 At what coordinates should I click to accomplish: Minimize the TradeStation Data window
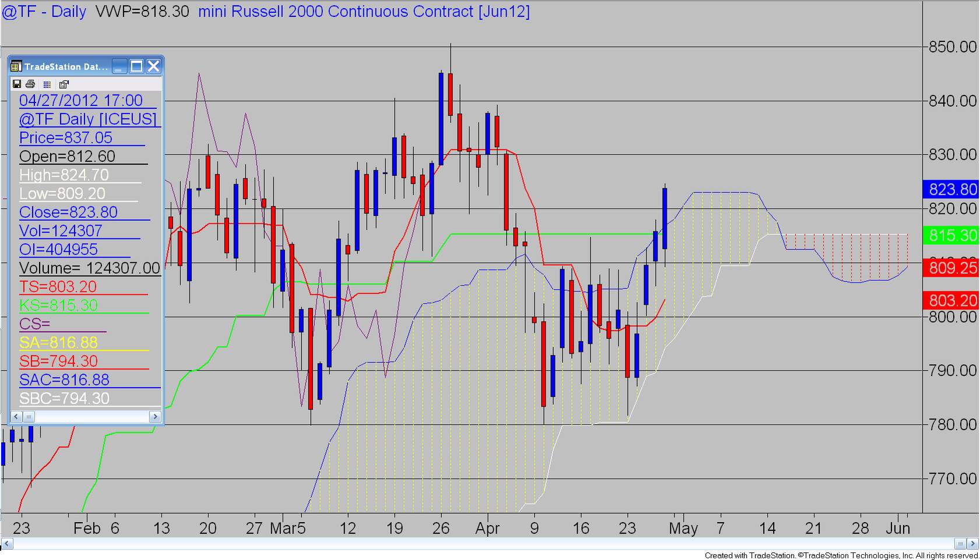tap(120, 66)
